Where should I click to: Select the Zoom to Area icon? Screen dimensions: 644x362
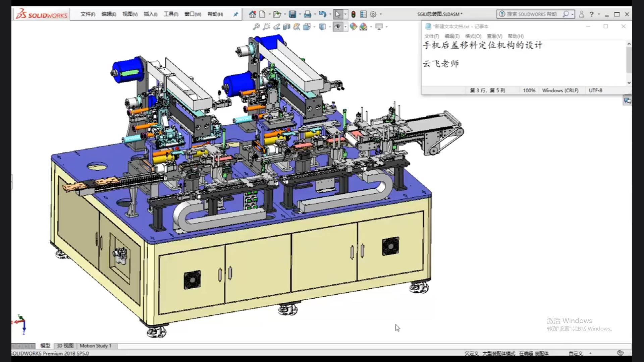tap(266, 26)
